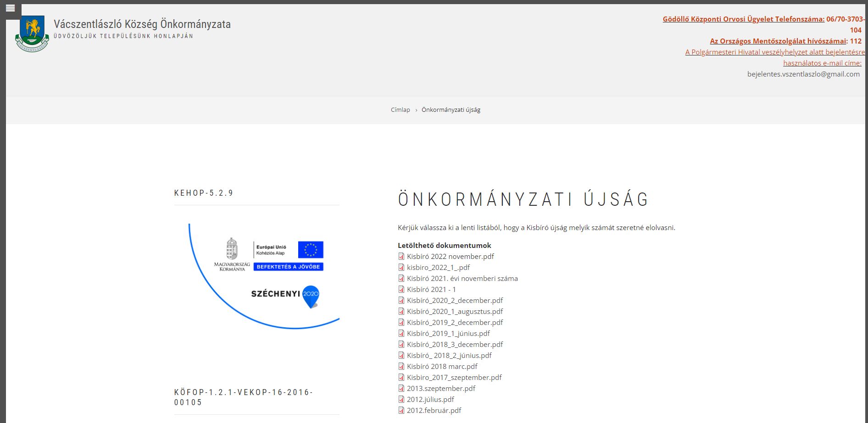Open Kisbíró_2020_1_augusztus.pdf
The height and width of the screenshot is (423, 868).
coord(455,311)
